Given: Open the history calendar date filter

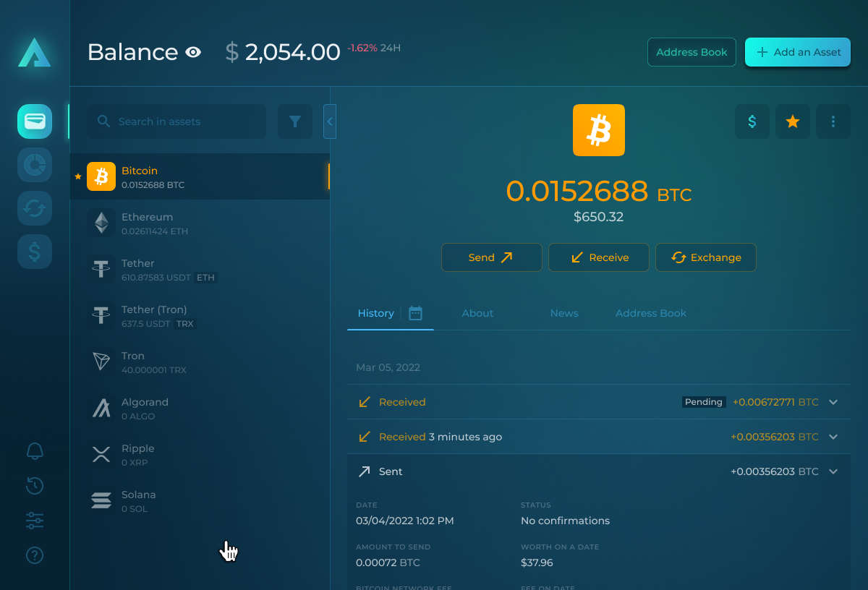Looking at the screenshot, I should pyautogui.click(x=415, y=313).
